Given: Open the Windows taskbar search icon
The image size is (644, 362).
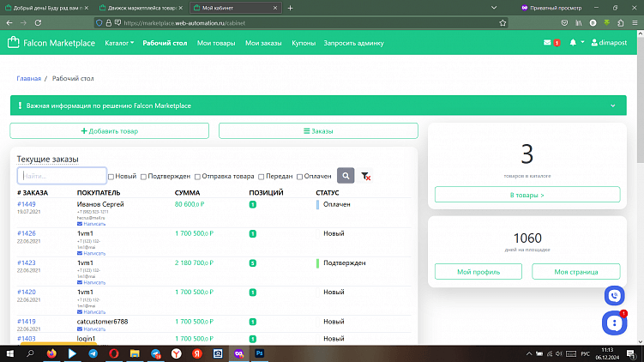Looking at the screenshot, I should pyautogui.click(x=30, y=353).
